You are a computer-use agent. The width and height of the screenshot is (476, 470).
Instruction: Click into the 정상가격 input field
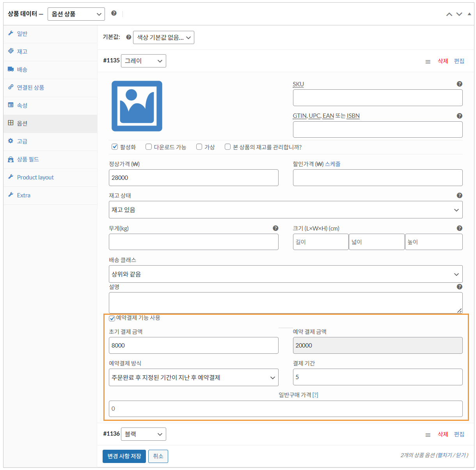pyautogui.click(x=194, y=178)
